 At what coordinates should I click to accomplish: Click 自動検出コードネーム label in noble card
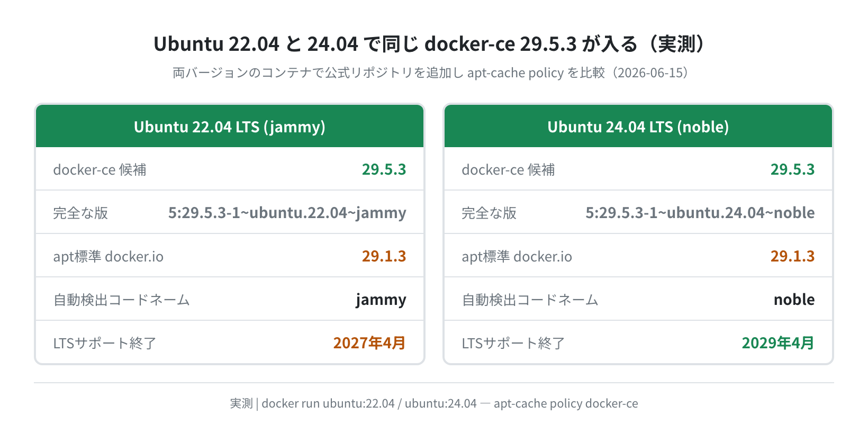coord(530,300)
